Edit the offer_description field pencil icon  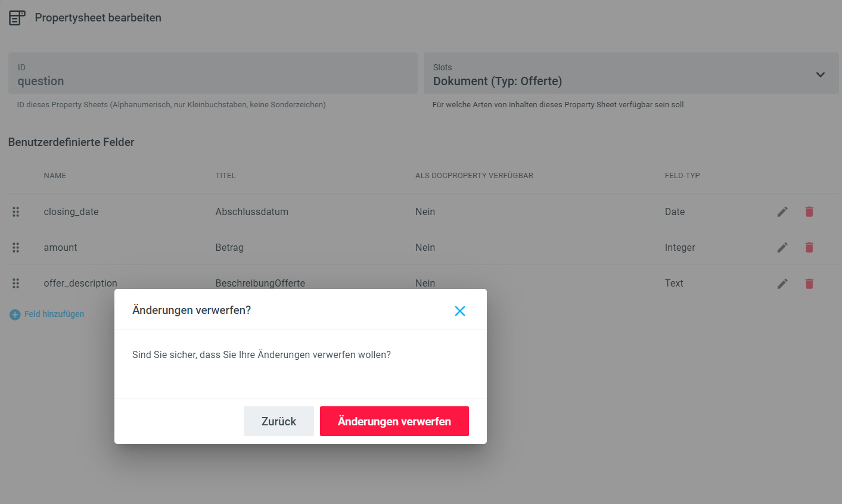point(782,284)
